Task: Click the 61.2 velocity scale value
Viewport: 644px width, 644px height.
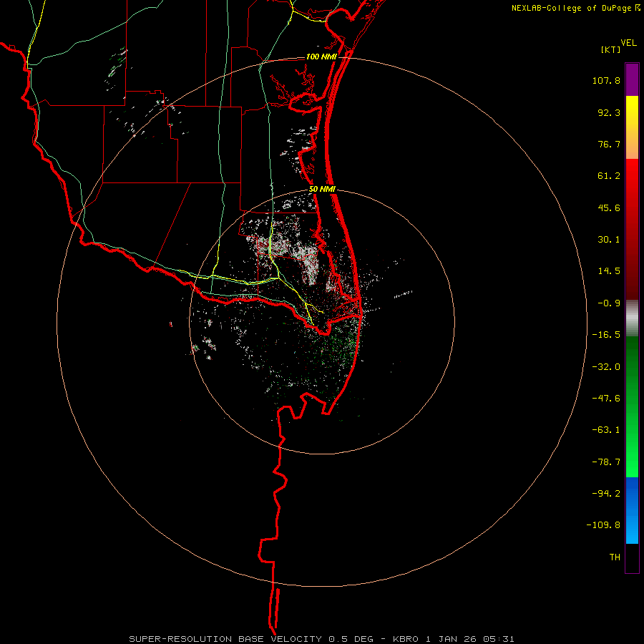Action: point(609,176)
